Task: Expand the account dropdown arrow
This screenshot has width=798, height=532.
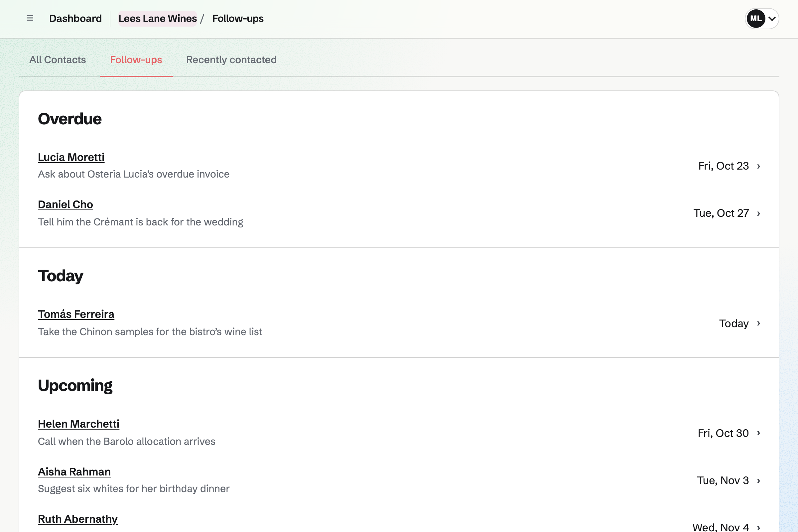Action: point(772,19)
